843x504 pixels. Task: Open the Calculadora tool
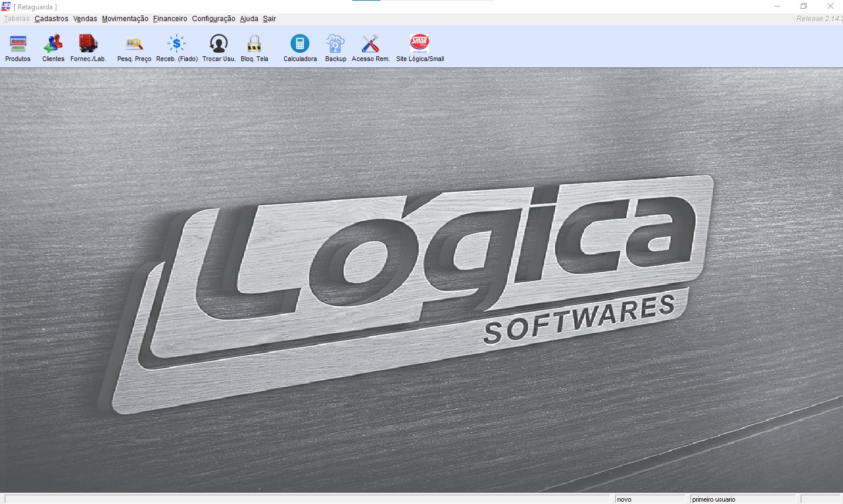(x=300, y=45)
